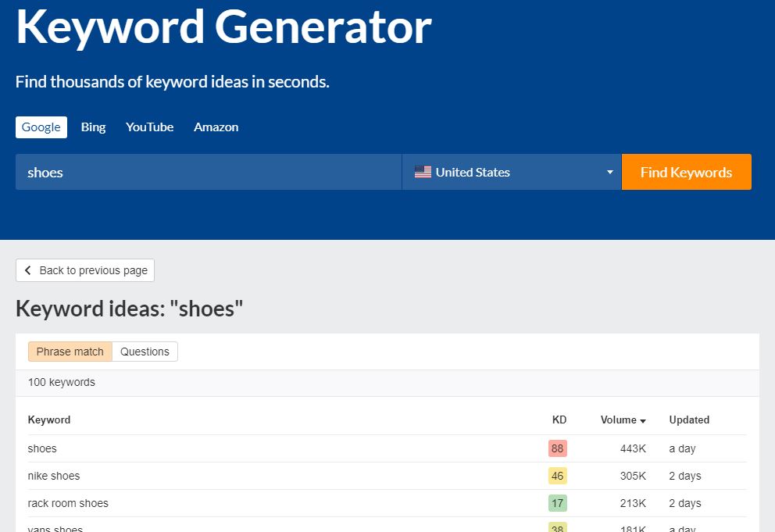Screen dimensions: 775x532
Task: Click the KD badge for vans shoes
Action: coord(558,528)
